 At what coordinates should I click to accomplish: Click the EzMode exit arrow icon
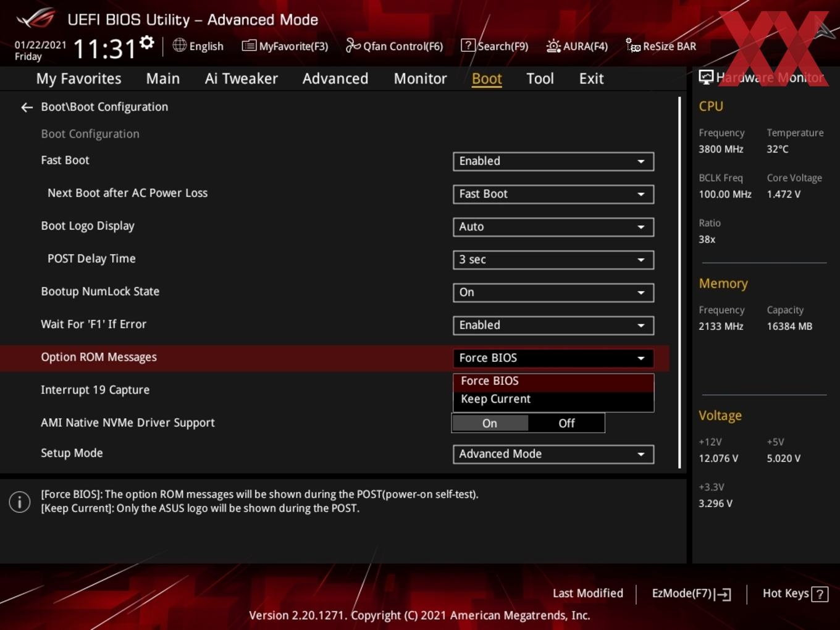click(x=723, y=594)
